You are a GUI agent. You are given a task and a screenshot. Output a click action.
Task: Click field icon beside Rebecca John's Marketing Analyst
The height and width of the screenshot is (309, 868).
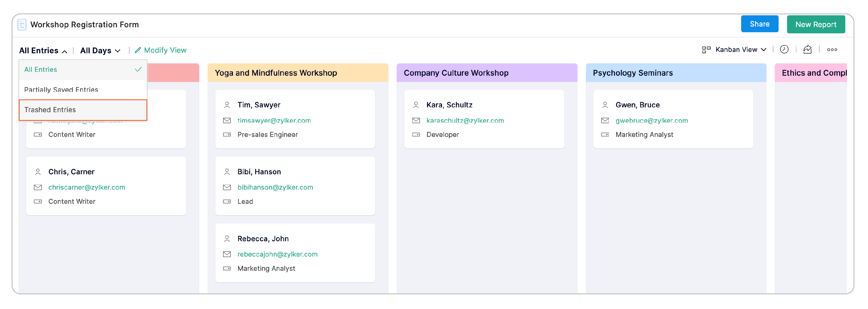click(x=227, y=269)
